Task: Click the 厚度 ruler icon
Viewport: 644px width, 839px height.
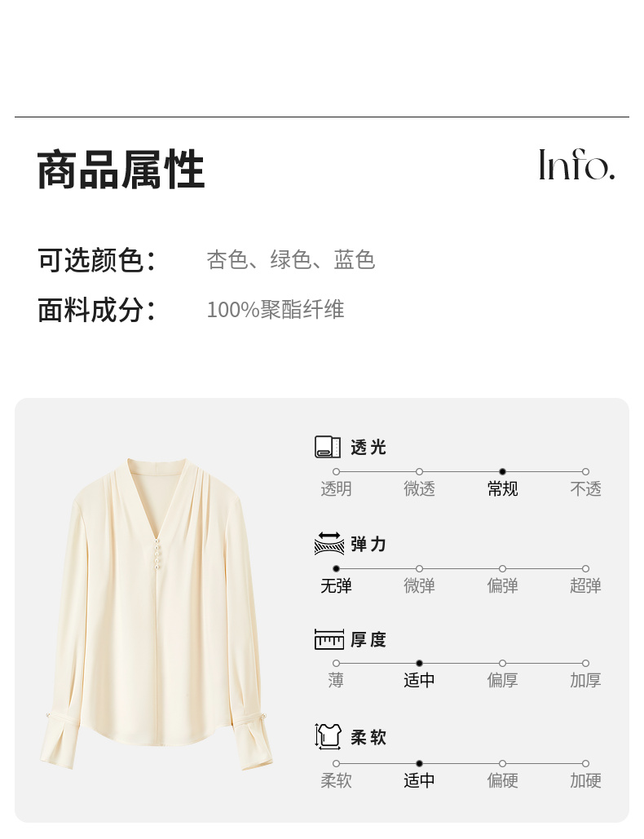Action: point(329,639)
